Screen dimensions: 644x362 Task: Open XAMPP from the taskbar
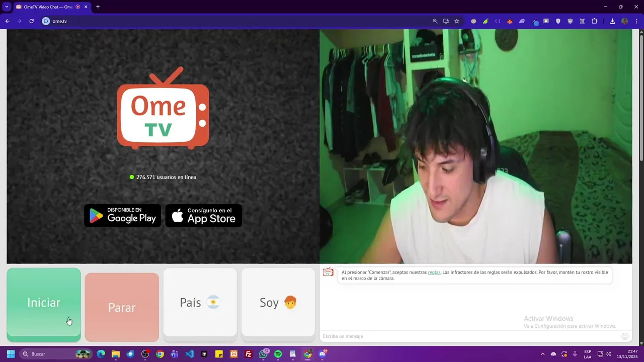tap(234, 354)
